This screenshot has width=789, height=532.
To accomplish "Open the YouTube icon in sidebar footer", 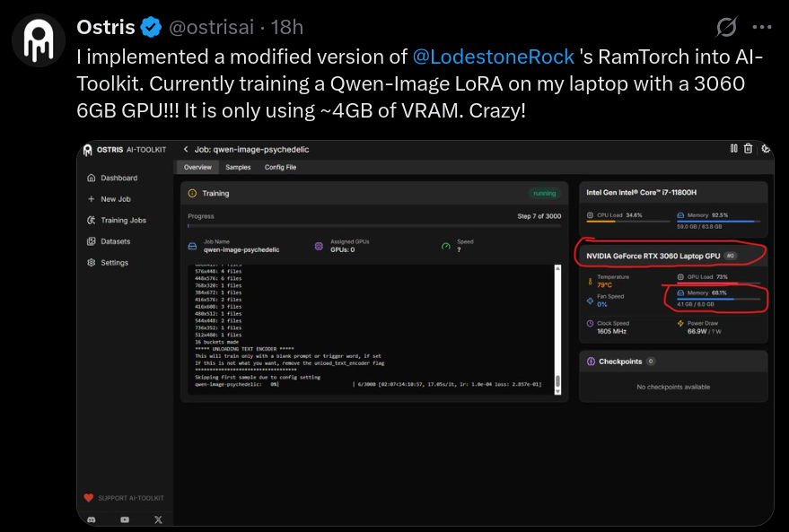I will [x=125, y=520].
